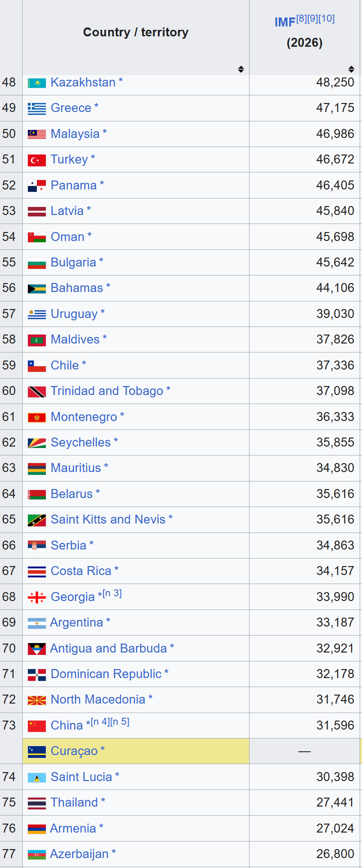Click the Greece flag icon
The height and width of the screenshot is (868, 362).
point(37,109)
